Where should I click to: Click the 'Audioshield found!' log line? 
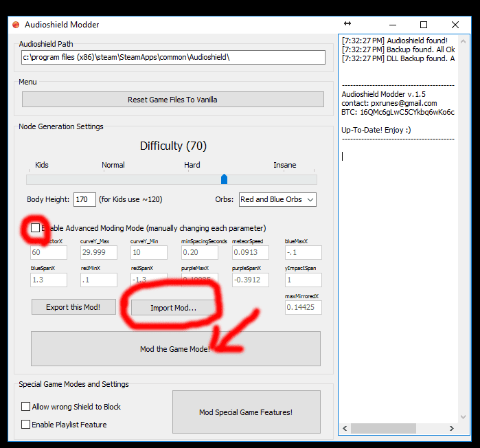395,41
